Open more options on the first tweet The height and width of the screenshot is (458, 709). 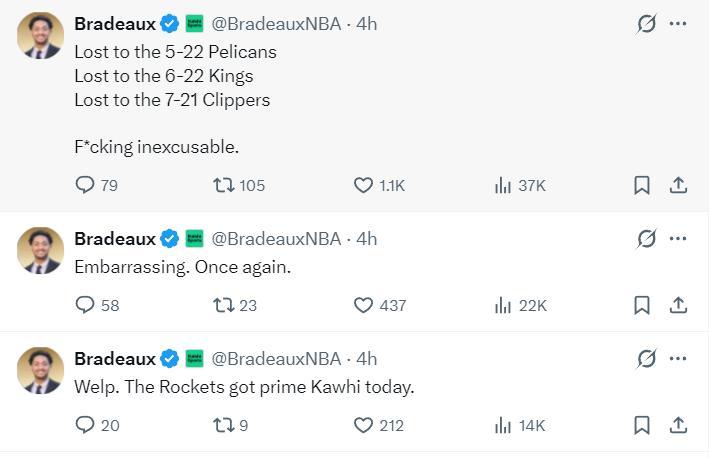coord(678,24)
